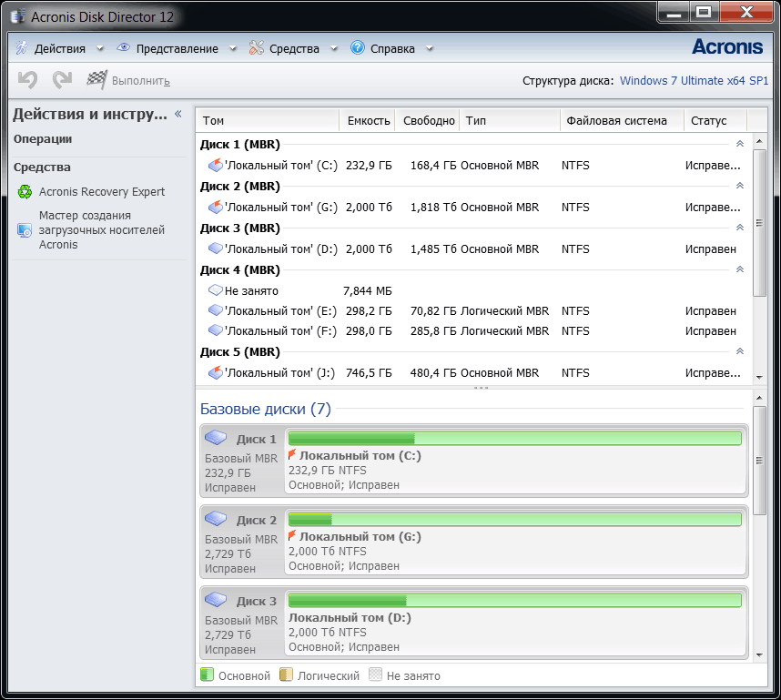The height and width of the screenshot is (700, 781).
Task: Open the Представление menu
Action: [177, 48]
